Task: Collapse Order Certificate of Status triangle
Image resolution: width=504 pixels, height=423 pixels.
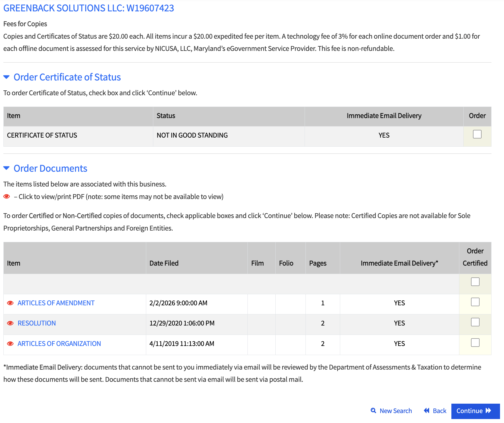Action: [x=7, y=77]
